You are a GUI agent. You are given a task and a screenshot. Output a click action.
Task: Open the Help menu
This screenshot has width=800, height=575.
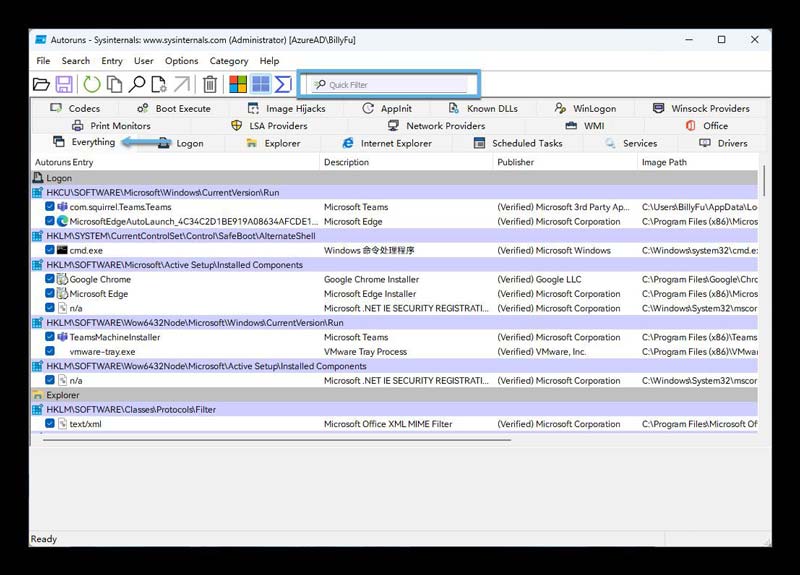click(x=269, y=61)
